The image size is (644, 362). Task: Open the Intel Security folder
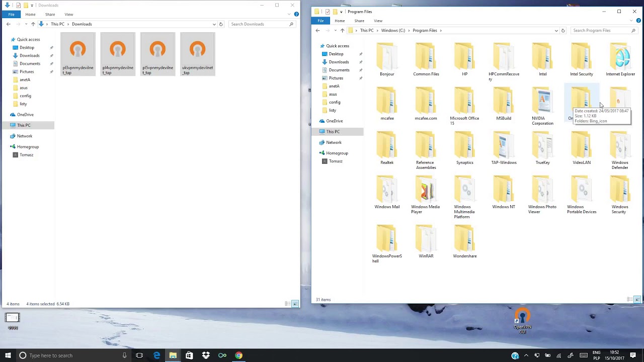(581, 60)
